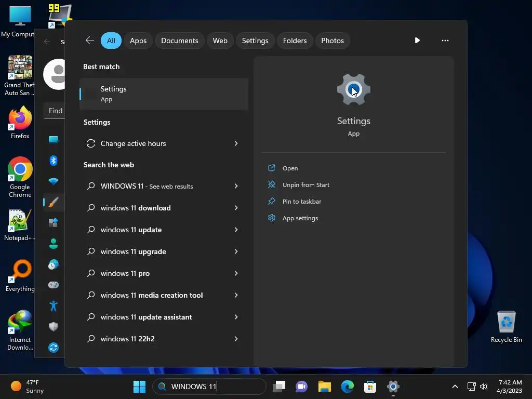Click the Settings window back arrow
The width and height of the screenshot is (532, 399).
coord(47,42)
